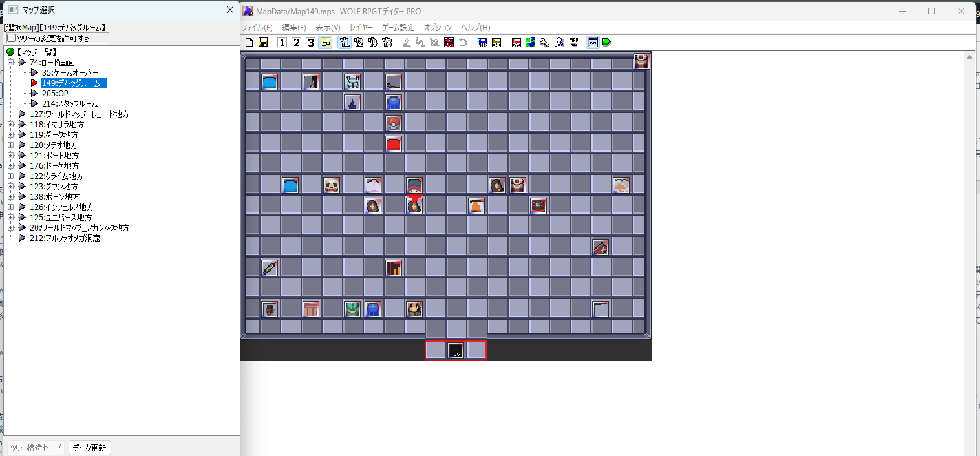The height and width of the screenshot is (456, 980).
Task: Toggle the map selection window icon
Action: click(x=592, y=43)
